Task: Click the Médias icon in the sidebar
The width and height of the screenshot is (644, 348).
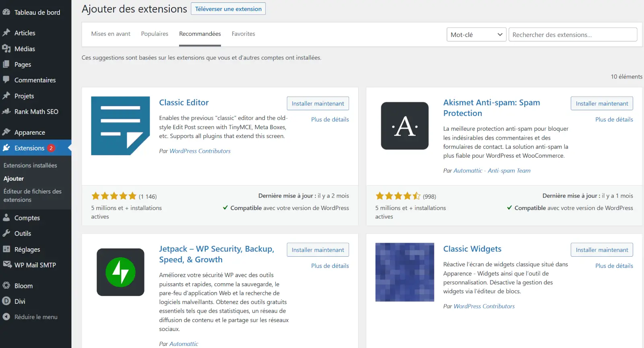Action: (x=6, y=49)
